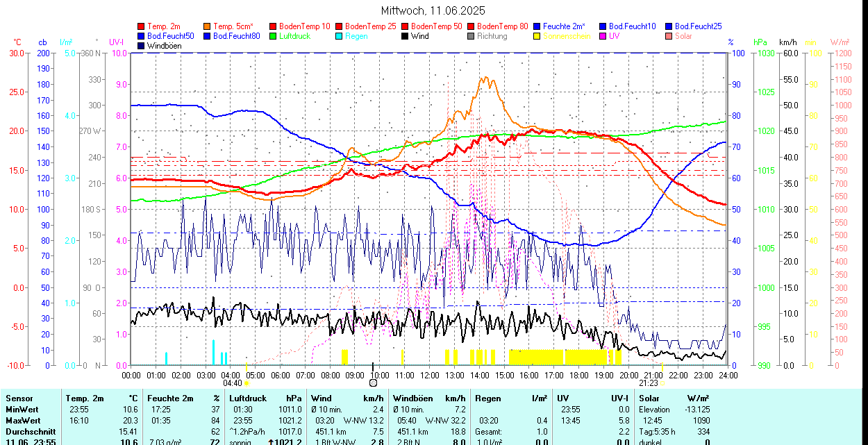This screenshot has height=445, width=868.
Task: Click the ^1.2hPa/h pressure trend cell
Action: click(249, 432)
